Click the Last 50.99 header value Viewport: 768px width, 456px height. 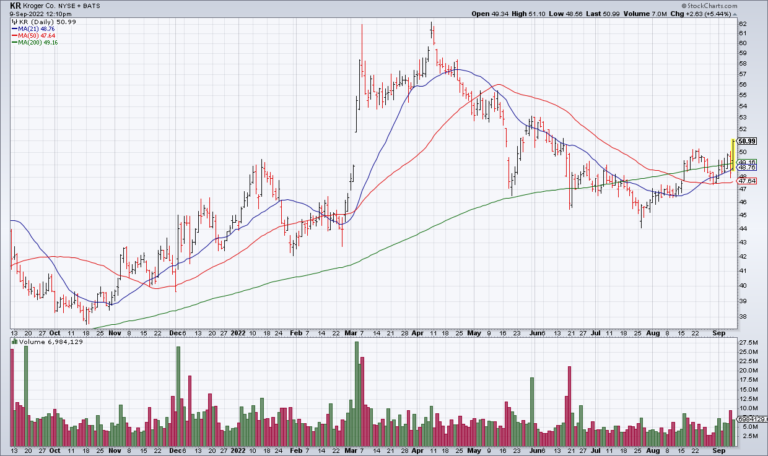point(602,14)
